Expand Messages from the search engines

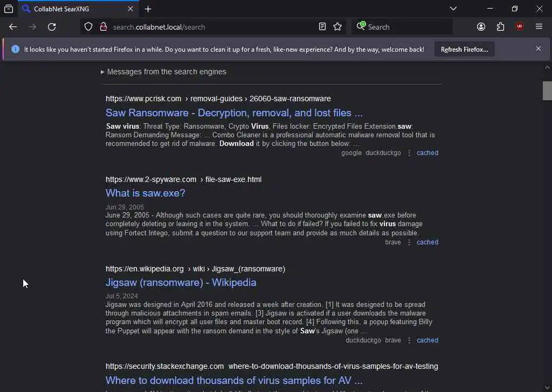pyautogui.click(x=164, y=72)
